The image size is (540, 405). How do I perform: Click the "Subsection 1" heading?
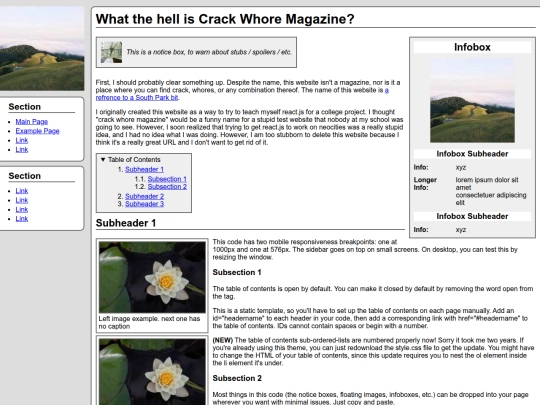[237, 272]
